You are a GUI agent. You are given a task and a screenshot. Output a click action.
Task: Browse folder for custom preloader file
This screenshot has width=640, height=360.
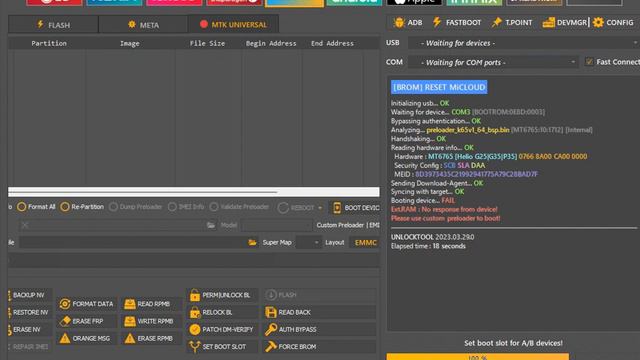point(211,225)
